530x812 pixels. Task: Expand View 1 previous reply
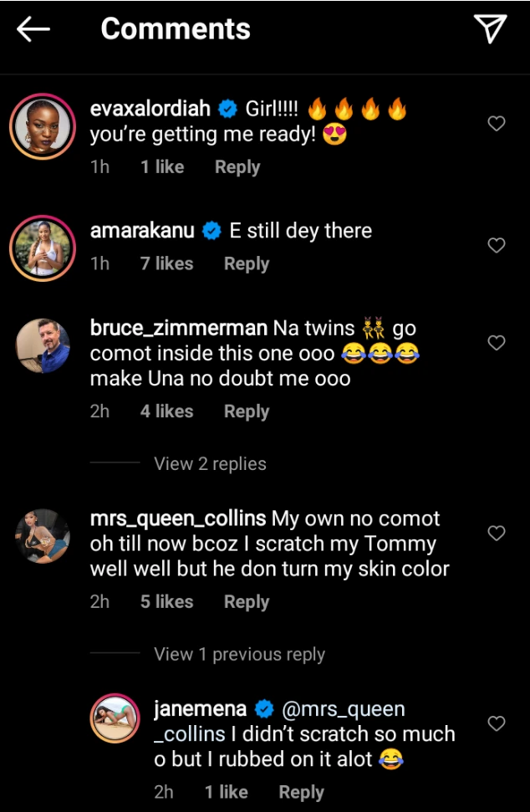pyautogui.click(x=239, y=655)
